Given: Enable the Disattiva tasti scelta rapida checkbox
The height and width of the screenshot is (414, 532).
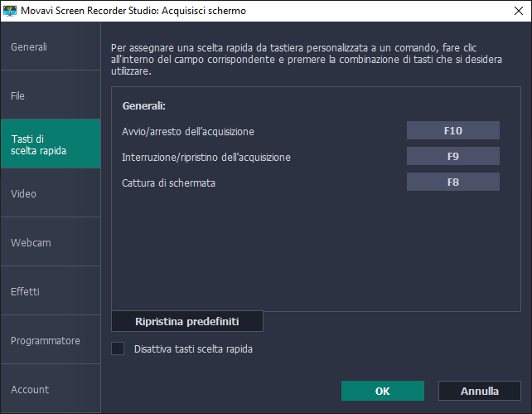Looking at the screenshot, I should click(118, 349).
